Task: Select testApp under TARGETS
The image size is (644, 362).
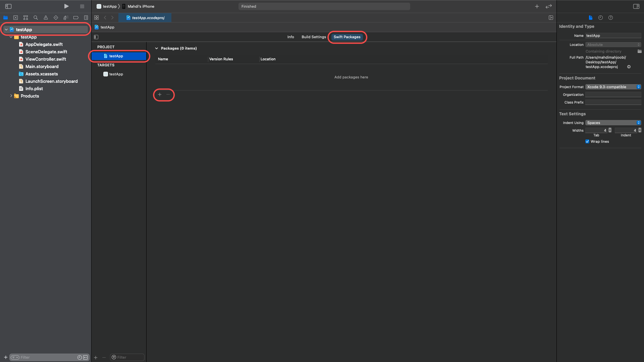Action: [x=116, y=74]
